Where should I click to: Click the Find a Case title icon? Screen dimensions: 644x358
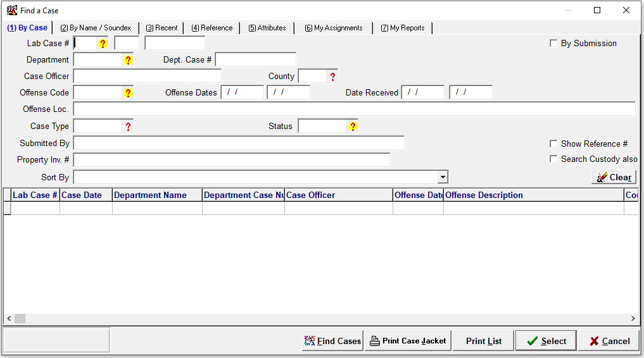pyautogui.click(x=12, y=10)
